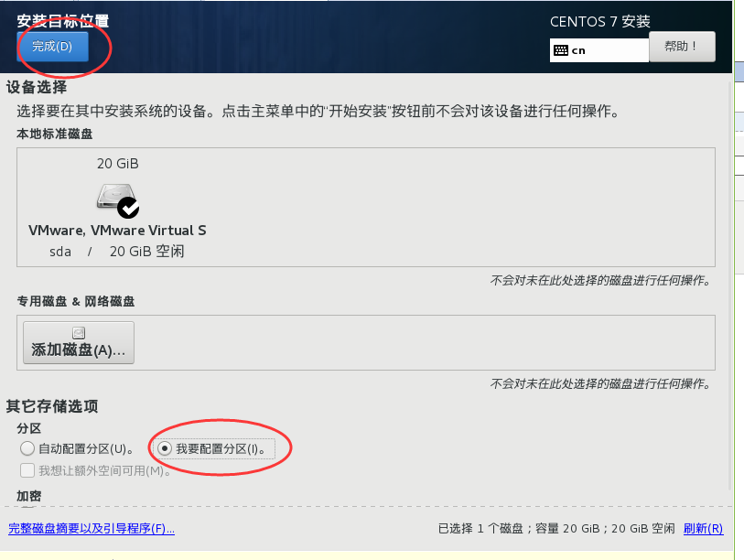This screenshot has width=744, height=560.
Task: Click the VMware Virtual S disk name
Action: tap(117, 231)
